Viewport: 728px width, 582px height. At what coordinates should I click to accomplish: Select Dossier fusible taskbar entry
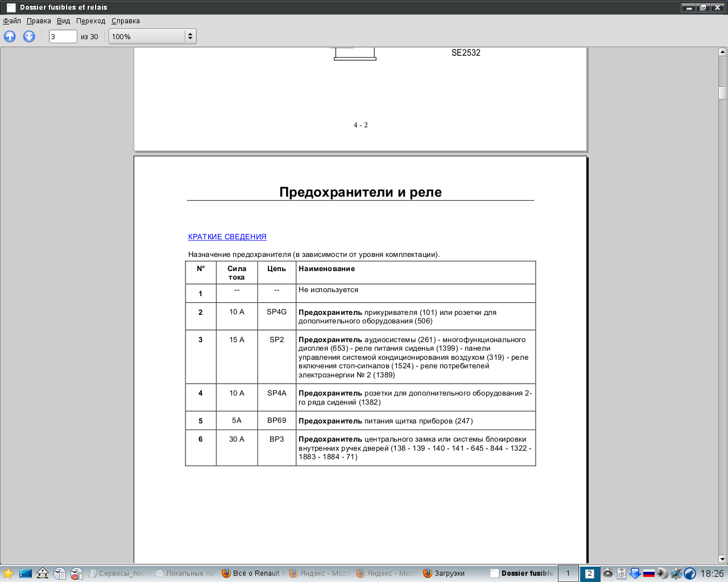pos(522,573)
